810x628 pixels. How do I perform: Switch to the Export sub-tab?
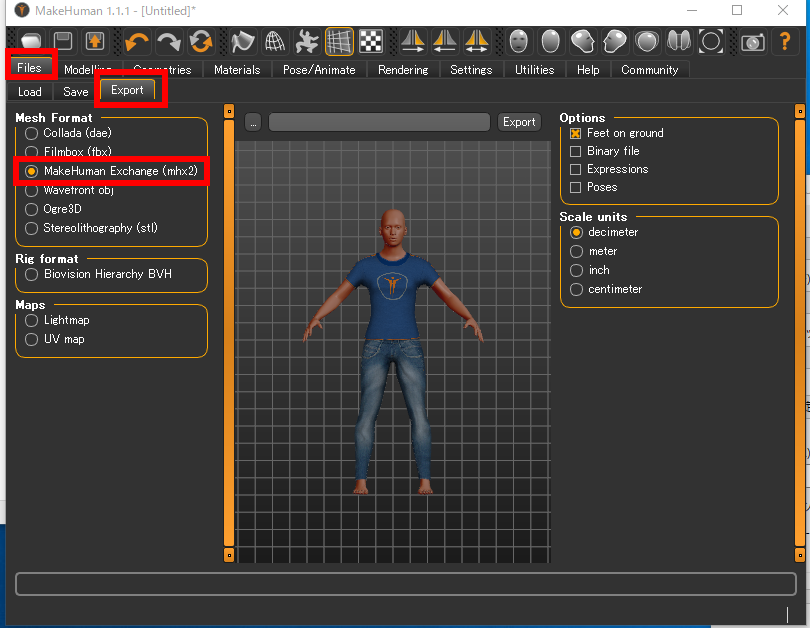[128, 90]
